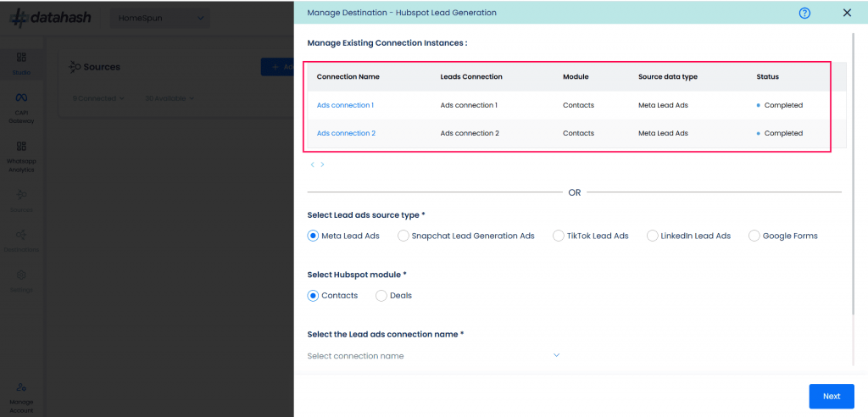Open Studio in the sidebar
The width and height of the screenshot is (868, 417).
21,64
